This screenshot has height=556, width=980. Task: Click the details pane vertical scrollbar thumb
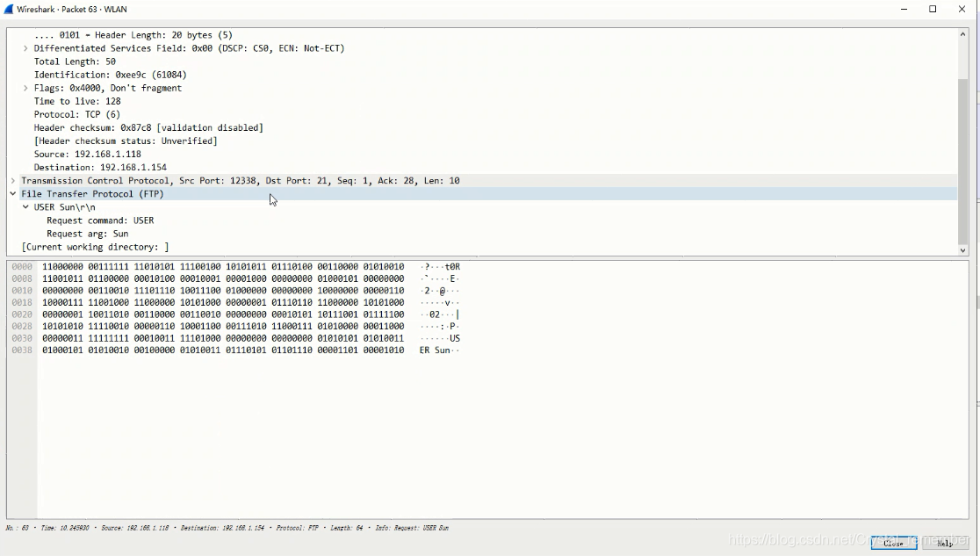point(962,162)
